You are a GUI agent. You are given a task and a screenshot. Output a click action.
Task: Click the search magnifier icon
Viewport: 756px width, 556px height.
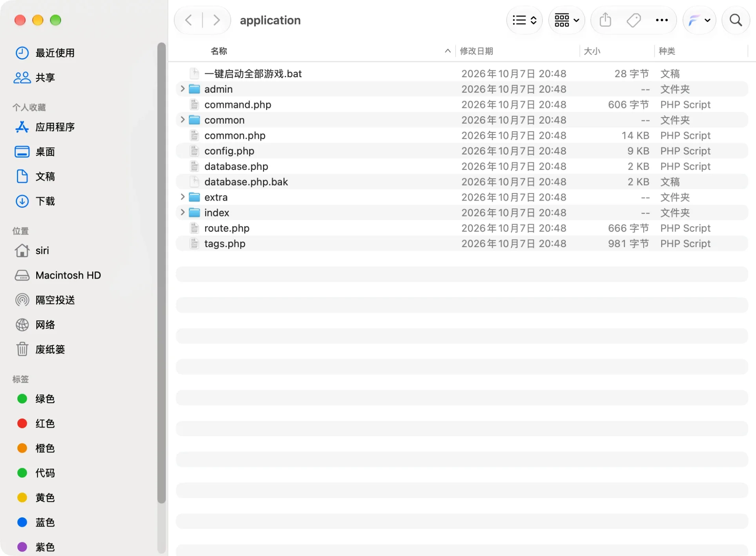[736, 20]
